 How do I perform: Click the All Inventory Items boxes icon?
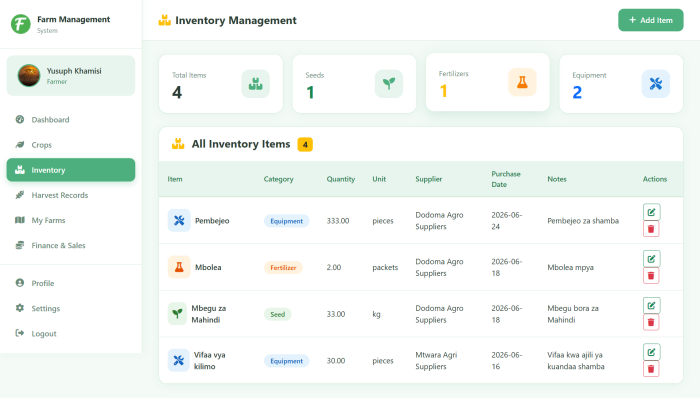click(178, 144)
